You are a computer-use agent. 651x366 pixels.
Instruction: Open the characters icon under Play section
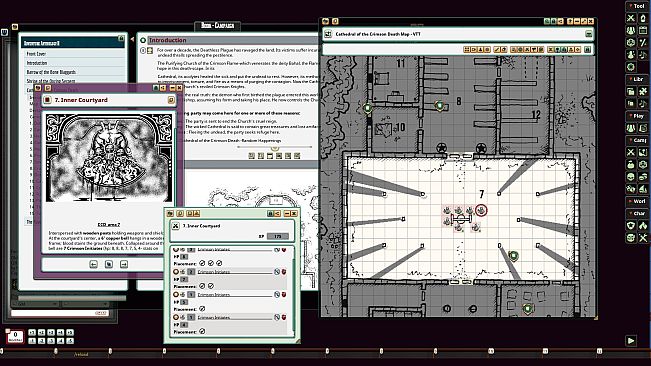click(x=631, y=128)
